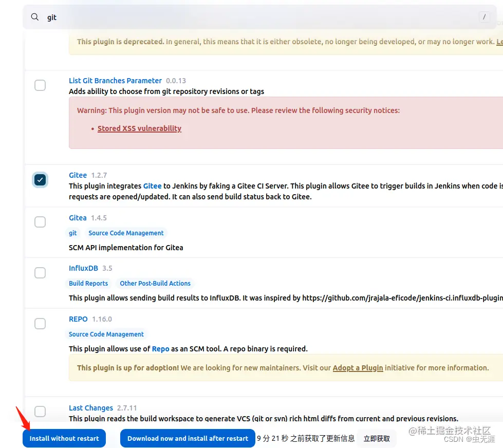This screenshot has height=448, width=503.
Task: Open the REPO plugin link
Action: tap(78, 319)
